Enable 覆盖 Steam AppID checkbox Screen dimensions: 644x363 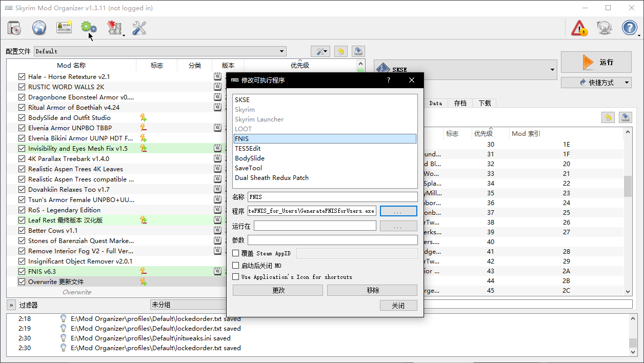coord(236,253)
